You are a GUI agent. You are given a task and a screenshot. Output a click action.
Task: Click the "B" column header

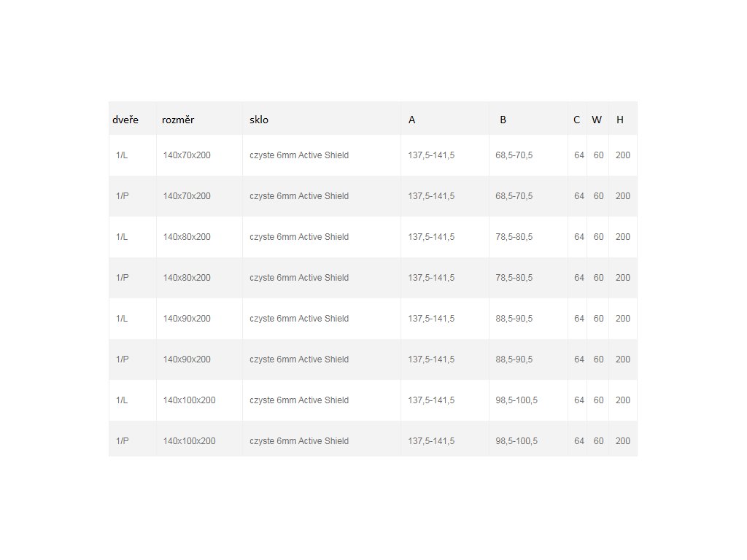click(503, 120)
